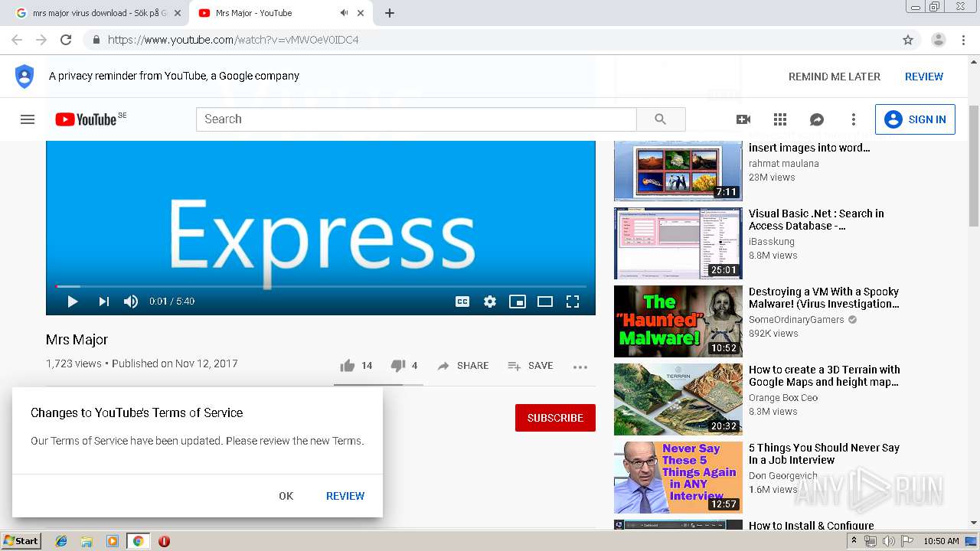Click OK in the Terms of Service dialog
Image resolution: width=980 pixels, height=551 pixels.
(x=286, y=496)
